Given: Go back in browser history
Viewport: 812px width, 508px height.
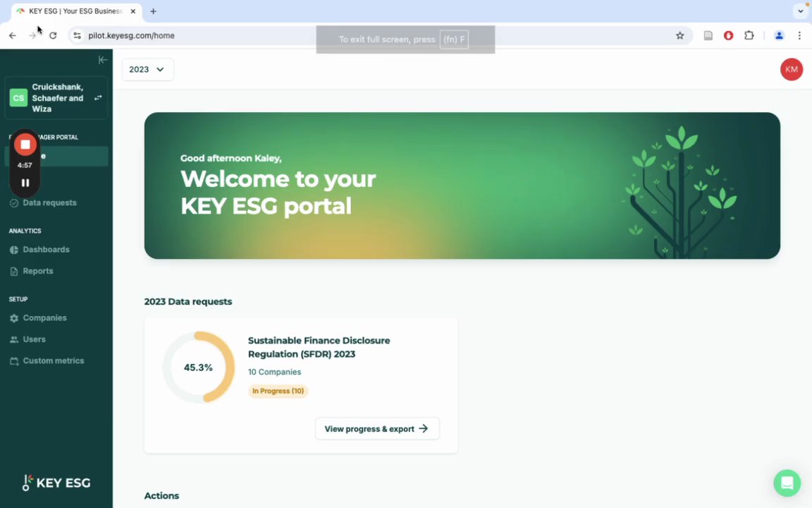Looking at the screenshot, I should (13, 36).
